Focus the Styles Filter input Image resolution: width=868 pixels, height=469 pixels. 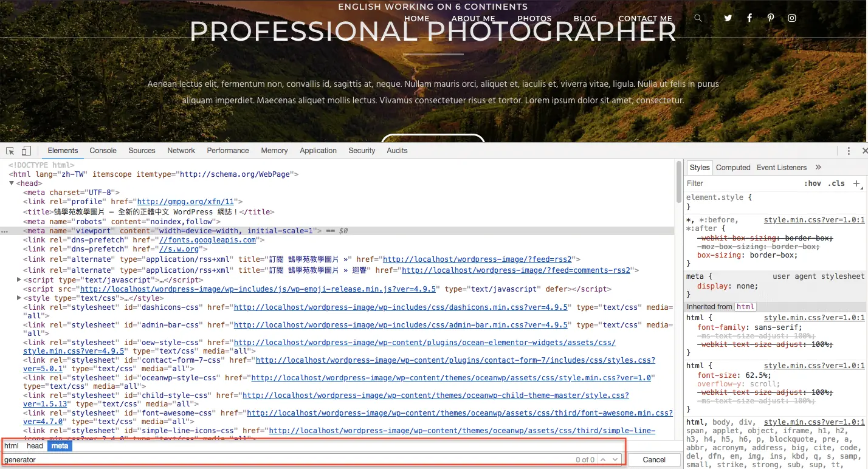[x=742, y=183]
